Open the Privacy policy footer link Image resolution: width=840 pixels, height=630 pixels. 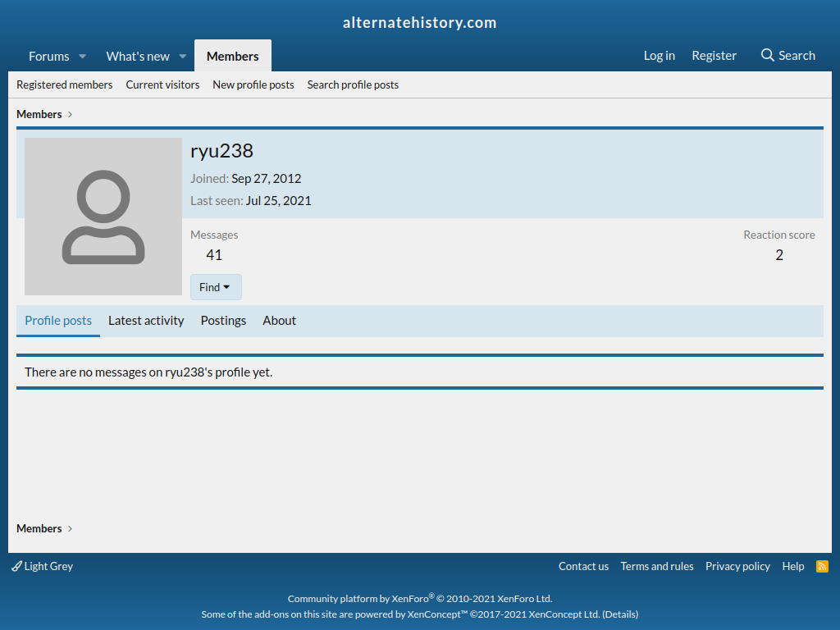(x=737, y=566)
